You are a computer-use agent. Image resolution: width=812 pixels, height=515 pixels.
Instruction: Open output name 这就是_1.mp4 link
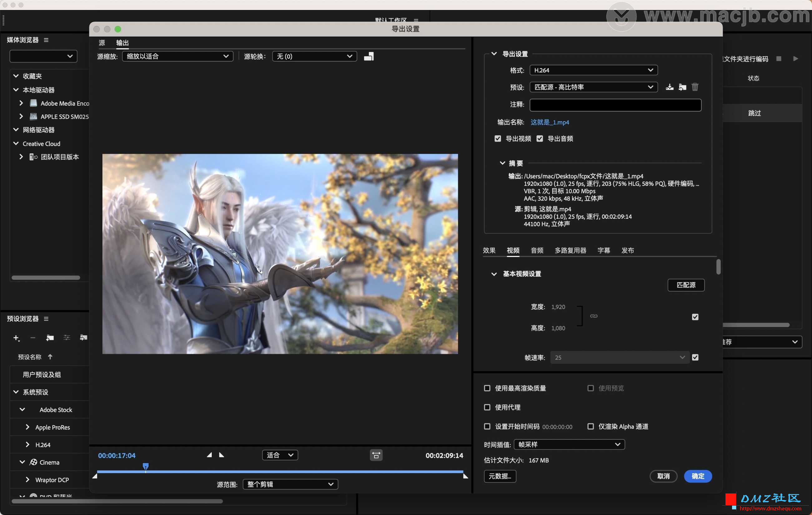point(550,122)
